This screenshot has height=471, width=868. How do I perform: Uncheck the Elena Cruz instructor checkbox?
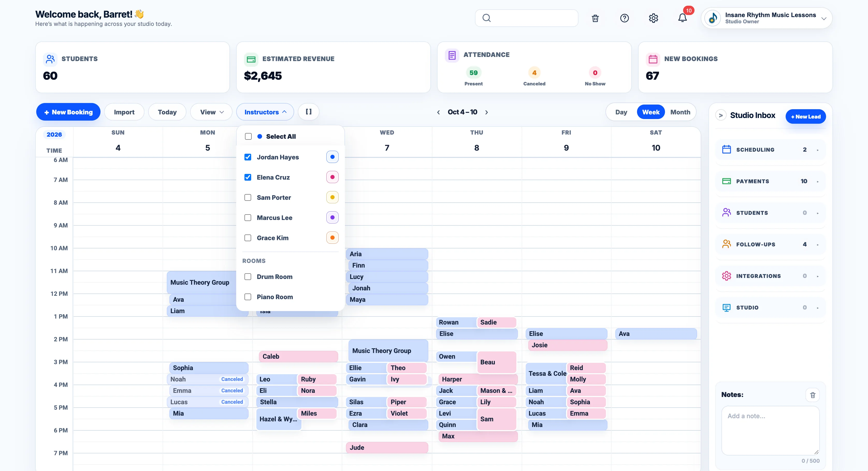248,177
